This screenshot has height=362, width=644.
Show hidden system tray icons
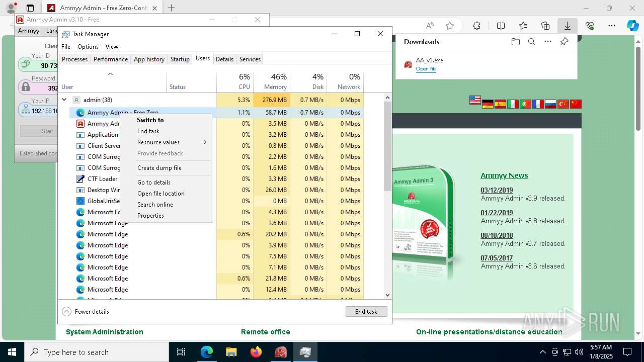coord(542,352)
